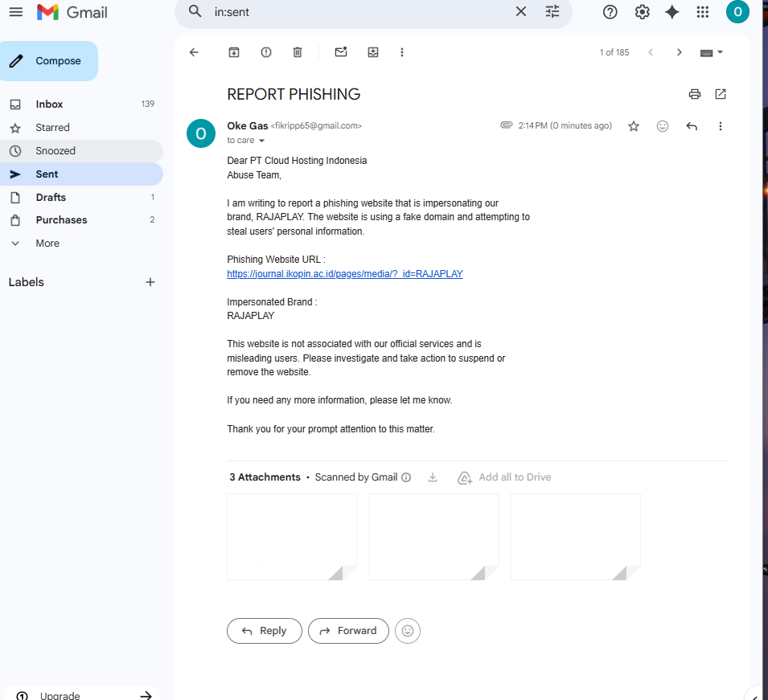The height and width of the screenshot is (700, 768).
Task: Open the Support help icon
Action: (x=610, y=12)
